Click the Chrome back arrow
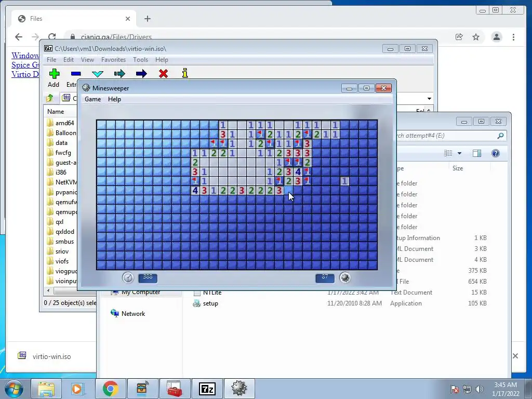532x399 pixels. [x=19, y=37]
